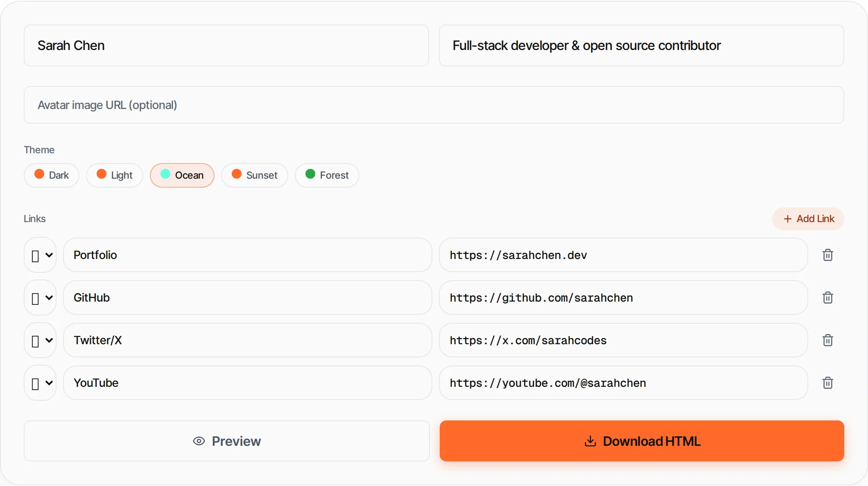The width and height of the screenshot is (868, 486).
Task: Edit the YouTube link title field
Action: [x=248, y=383]
